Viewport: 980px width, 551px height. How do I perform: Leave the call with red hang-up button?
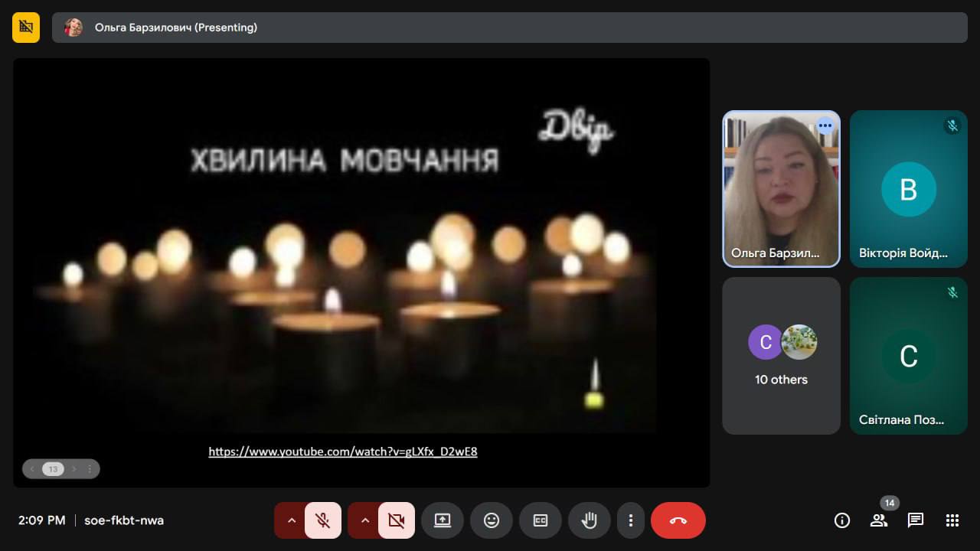coord(678,520)
